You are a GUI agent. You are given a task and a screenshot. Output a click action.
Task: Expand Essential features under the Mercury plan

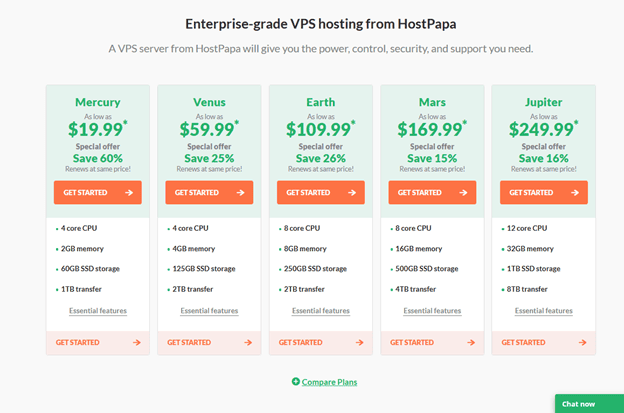[x=98, y=311]
